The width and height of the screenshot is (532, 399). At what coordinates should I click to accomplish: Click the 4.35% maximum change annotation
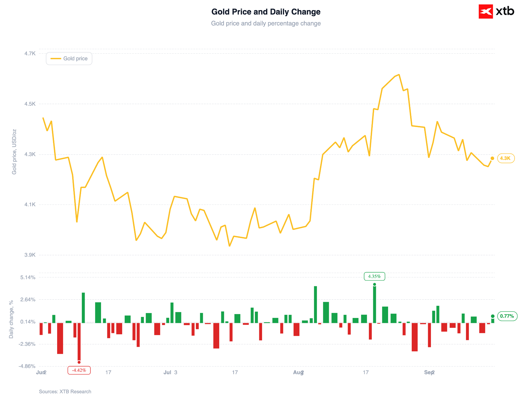374,276
